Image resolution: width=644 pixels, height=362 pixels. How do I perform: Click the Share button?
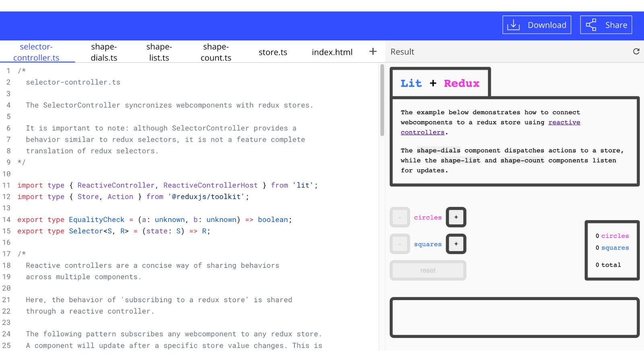(x=606, y=25)
